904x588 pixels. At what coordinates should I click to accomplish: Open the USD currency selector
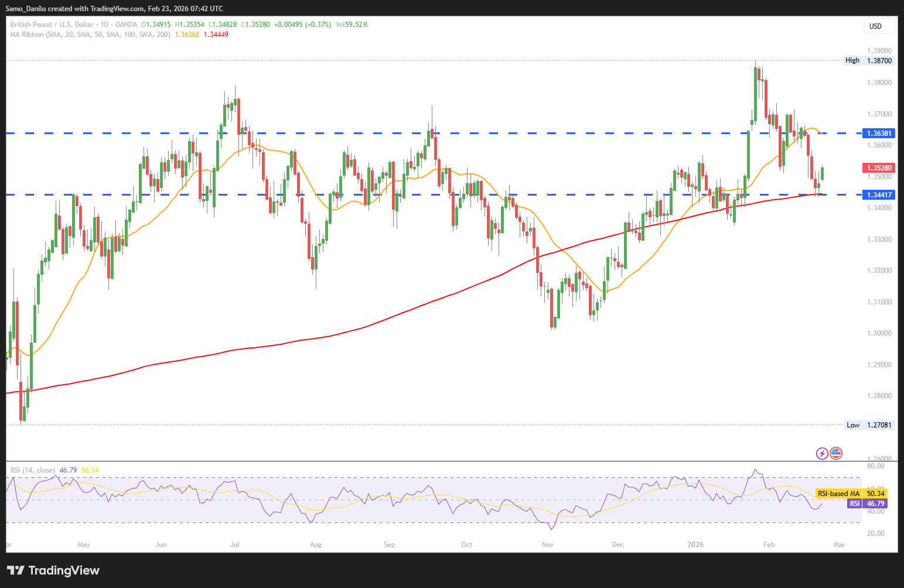[x=879, y=26]
